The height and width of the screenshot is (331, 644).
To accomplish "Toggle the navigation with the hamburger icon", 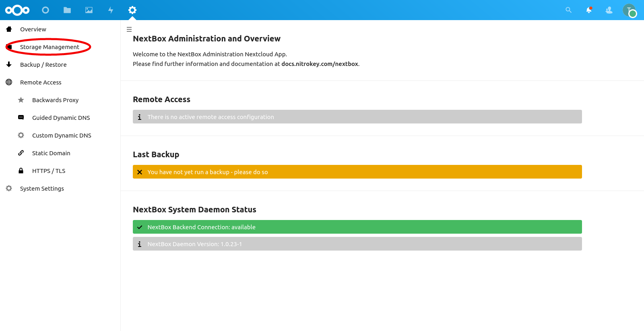I will click(x=129, y=29).
